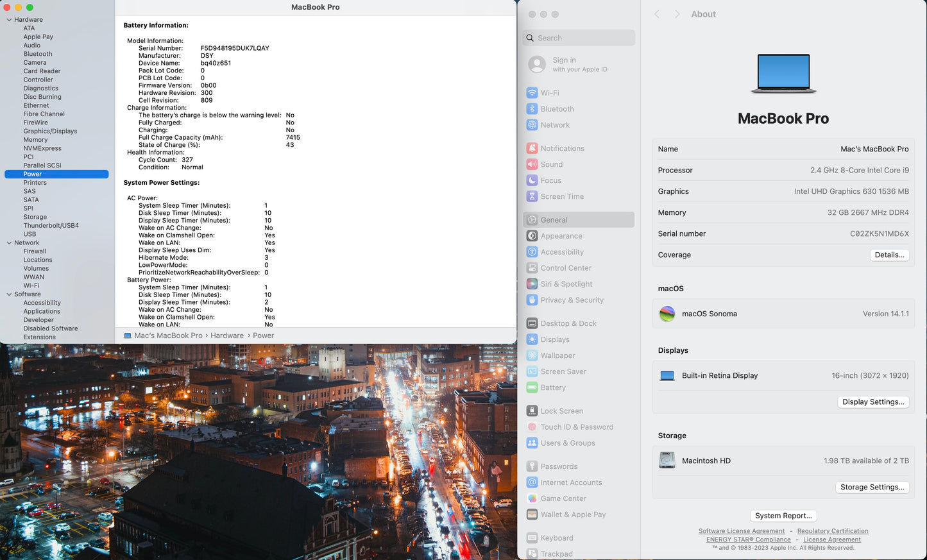927x560 pixels.
Task: Select the Notifications bell icon
Action: coord(532,148)
